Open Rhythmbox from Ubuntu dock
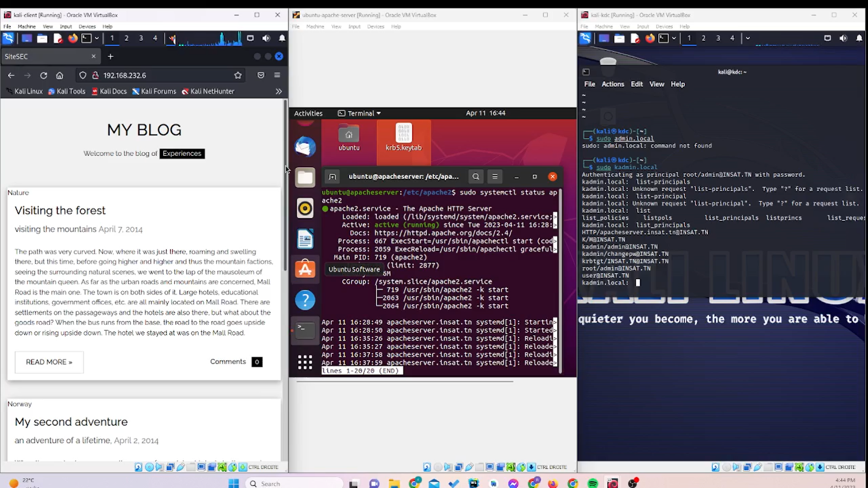Screen dimensions: 868x488 (305, 208)
